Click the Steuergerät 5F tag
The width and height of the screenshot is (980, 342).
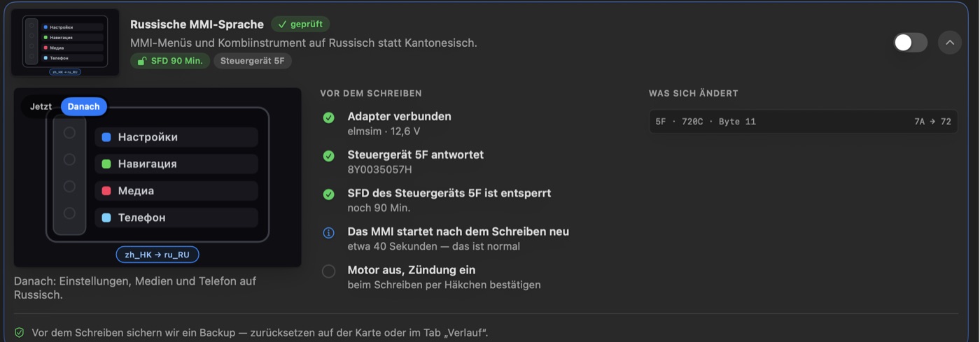252,61
